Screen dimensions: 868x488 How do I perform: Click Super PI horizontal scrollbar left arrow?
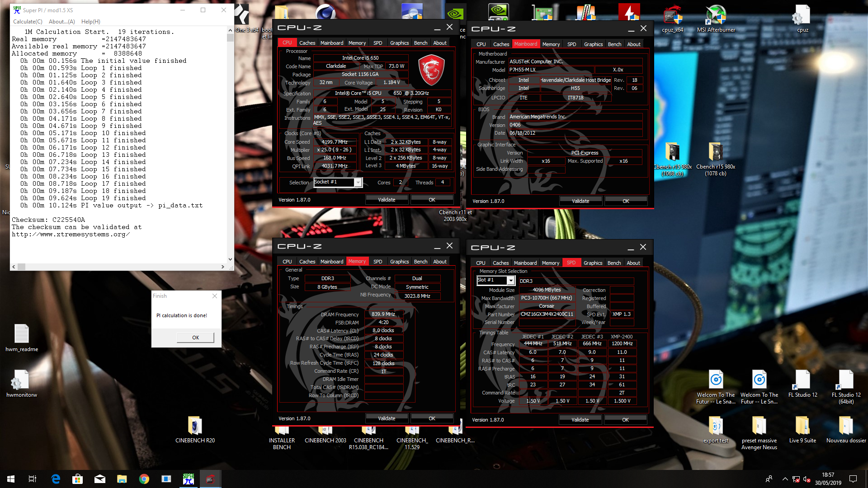14,267
